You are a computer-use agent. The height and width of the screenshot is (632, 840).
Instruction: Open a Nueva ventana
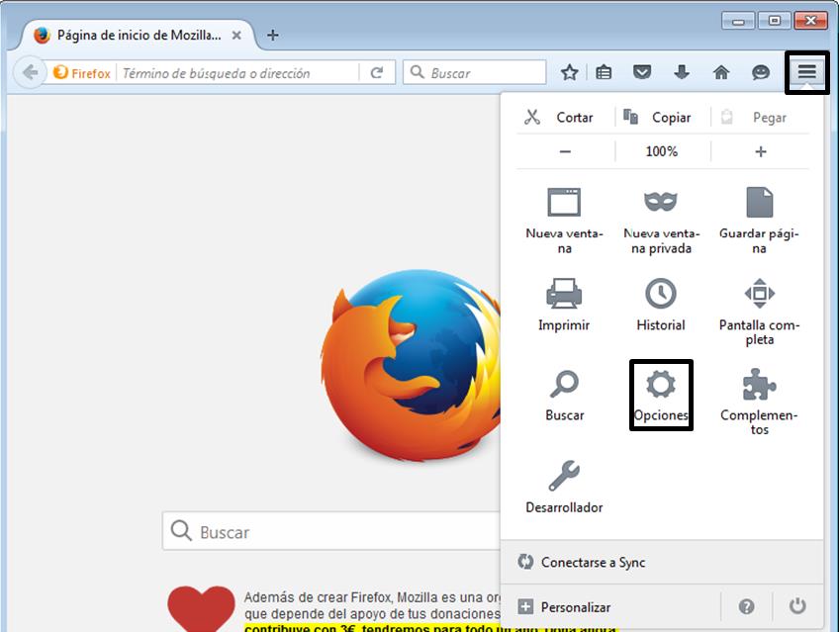pyautogui.click(x=564, y=203)
